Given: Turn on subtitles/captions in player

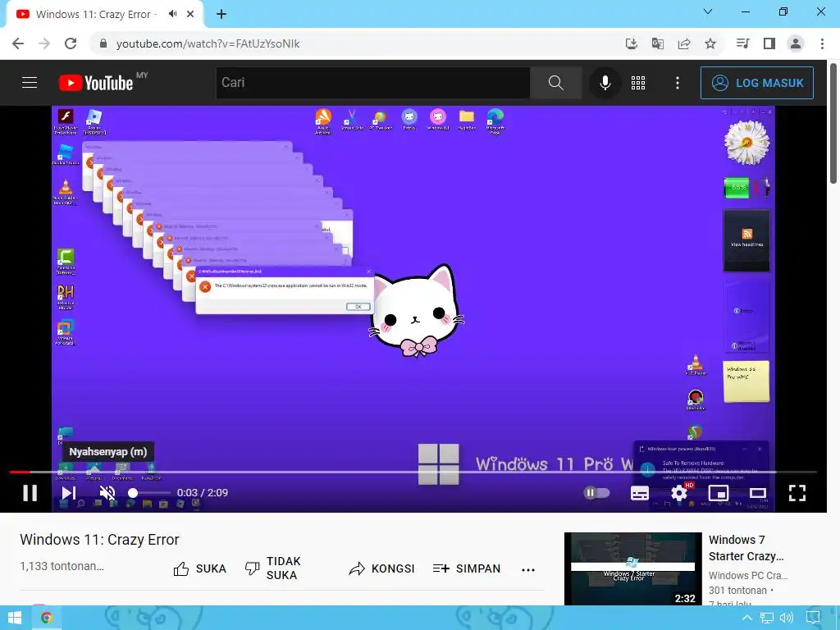Looking at the screenshot, I should [x=639, y=493].
